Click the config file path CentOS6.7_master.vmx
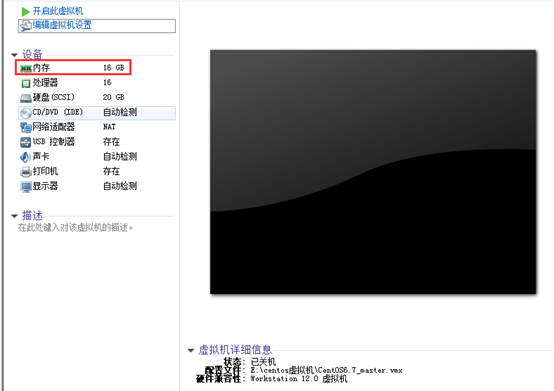The height and width of the screenshot is (391, 554). (326, 370)
